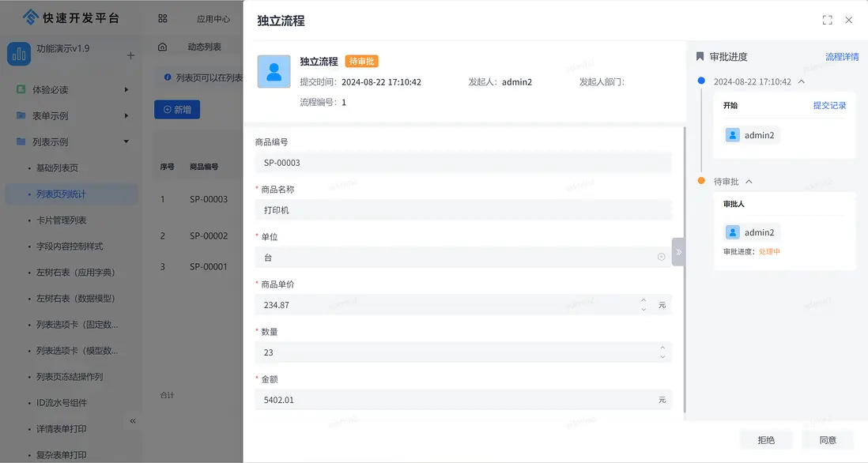
Task: Collapse the 待审批 section
Action: [x=750, y=180]
